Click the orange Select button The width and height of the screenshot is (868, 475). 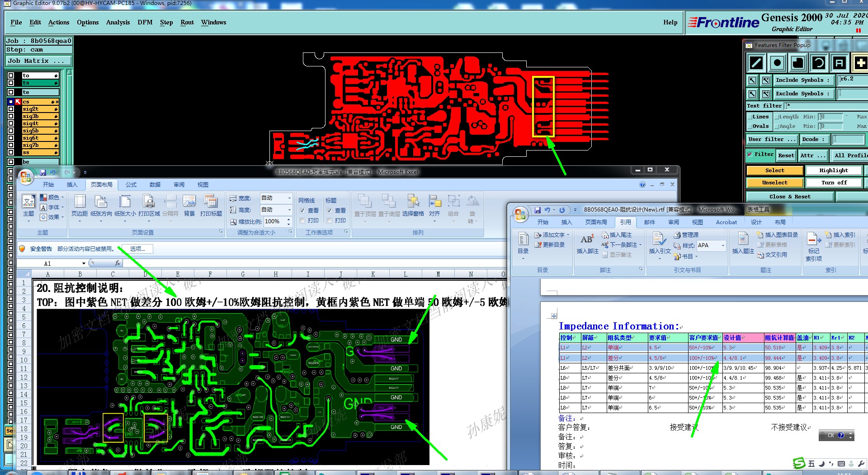[775, 170]
